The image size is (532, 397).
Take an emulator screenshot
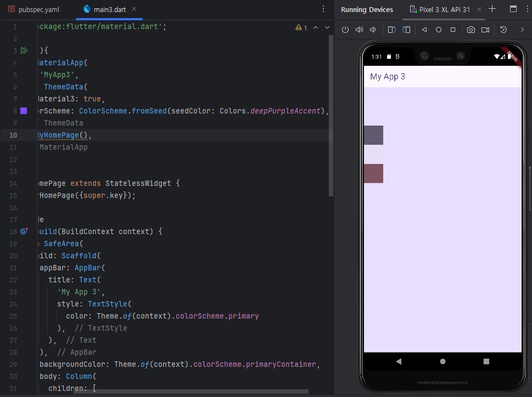coord(471,30)
